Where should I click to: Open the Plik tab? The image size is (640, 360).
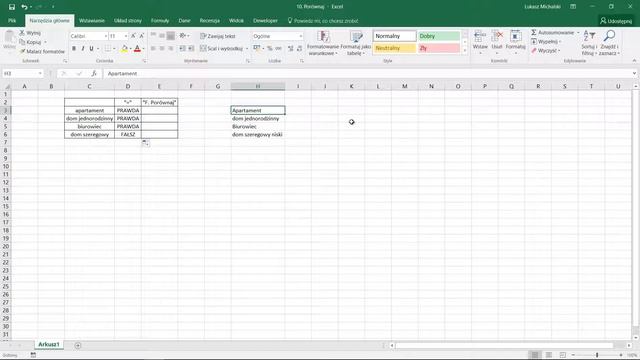tap(12, 20)
